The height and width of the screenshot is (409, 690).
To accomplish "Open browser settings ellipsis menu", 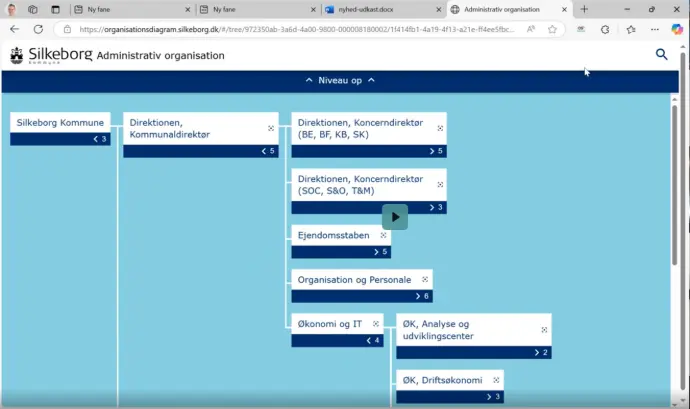I will [x=655, y=29].
